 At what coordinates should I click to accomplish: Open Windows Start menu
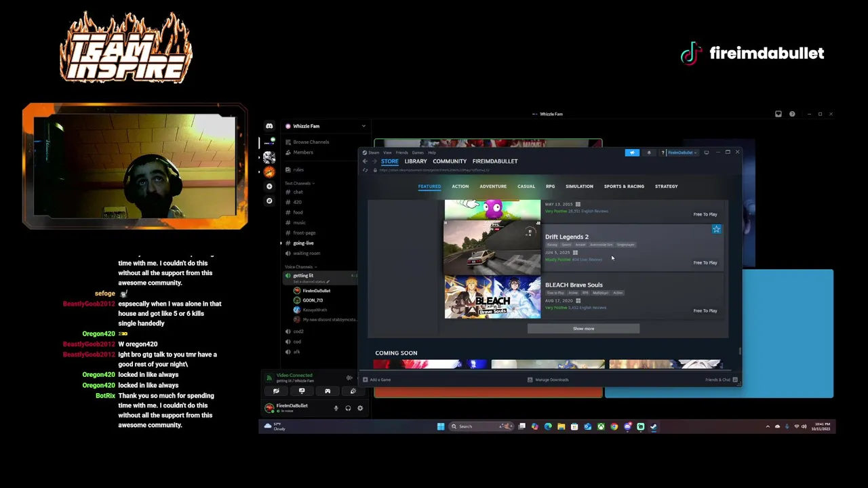click(441, 426)
